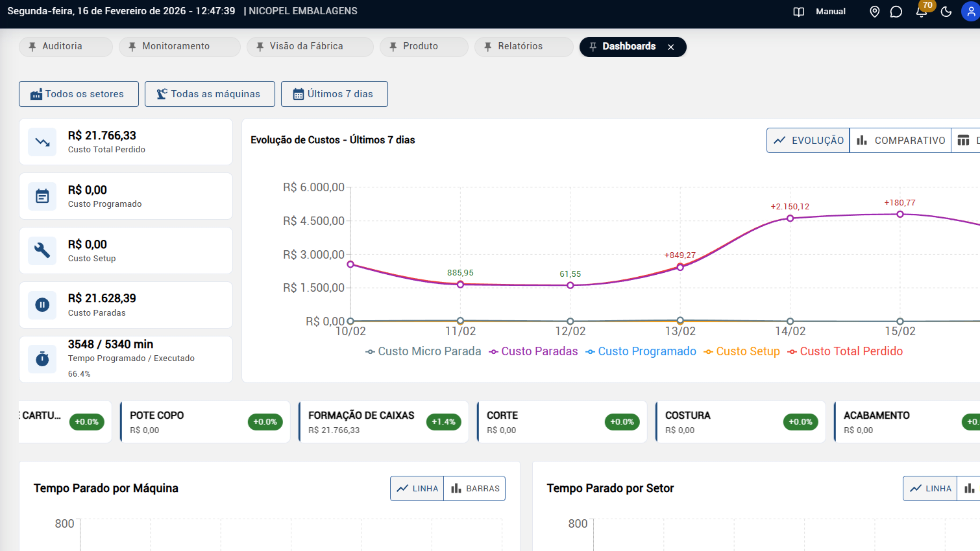Open the Visão da Fábrica tab
The width and height of the screenshot is (980, 551).
pyautogui.click(x=310, y=46)
